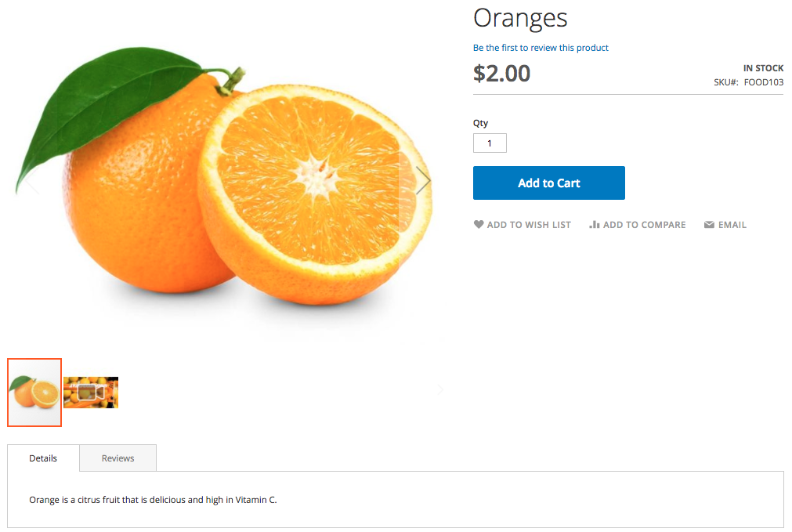Show next product image with right chevron

coord(423,181)
